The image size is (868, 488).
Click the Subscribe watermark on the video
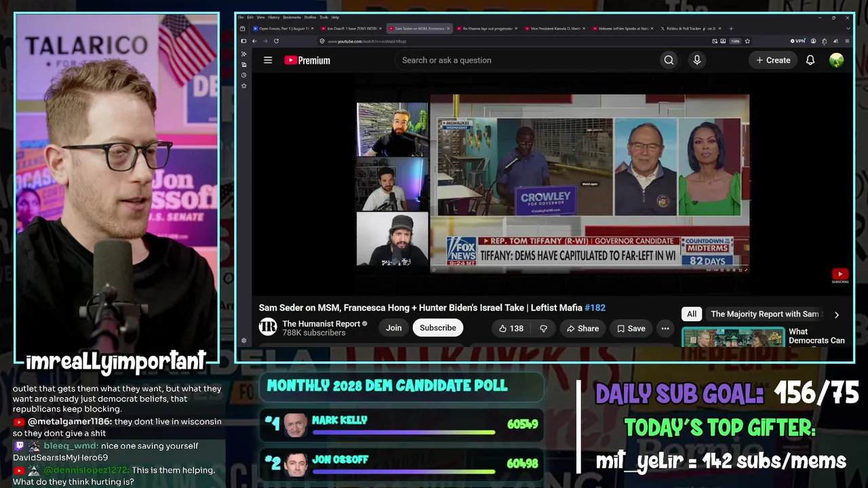pyautogui.click(x=840, y=276)
